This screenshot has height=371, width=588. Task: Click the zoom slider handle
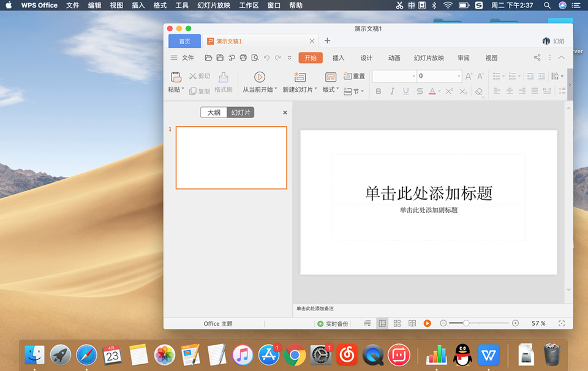pyautogui.click(x=466, y=323)
